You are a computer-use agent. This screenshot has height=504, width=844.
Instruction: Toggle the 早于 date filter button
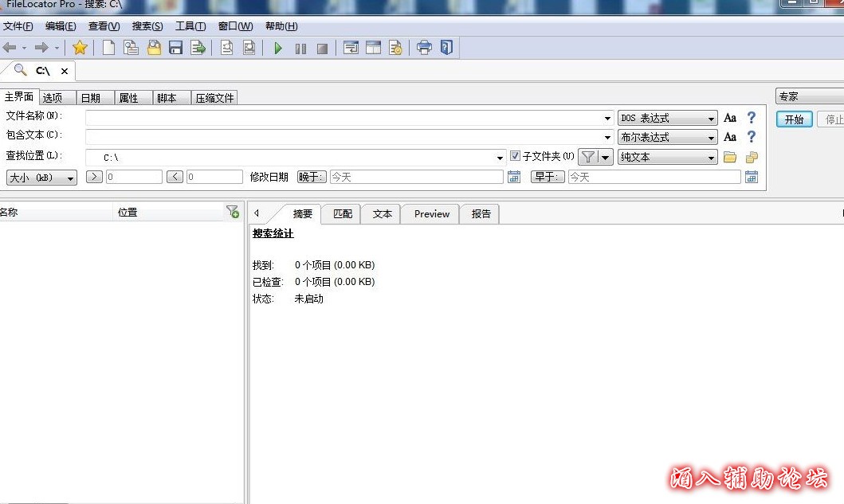[548, 177]
